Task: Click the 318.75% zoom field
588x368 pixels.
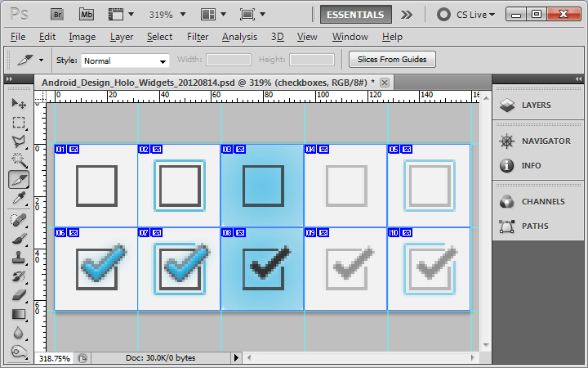Action: click(55, 358)
